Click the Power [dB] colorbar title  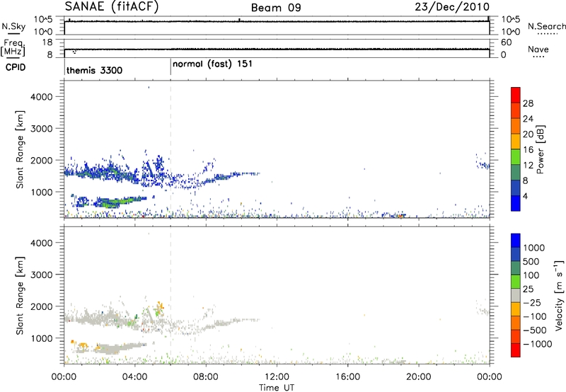tap(540, 149)
